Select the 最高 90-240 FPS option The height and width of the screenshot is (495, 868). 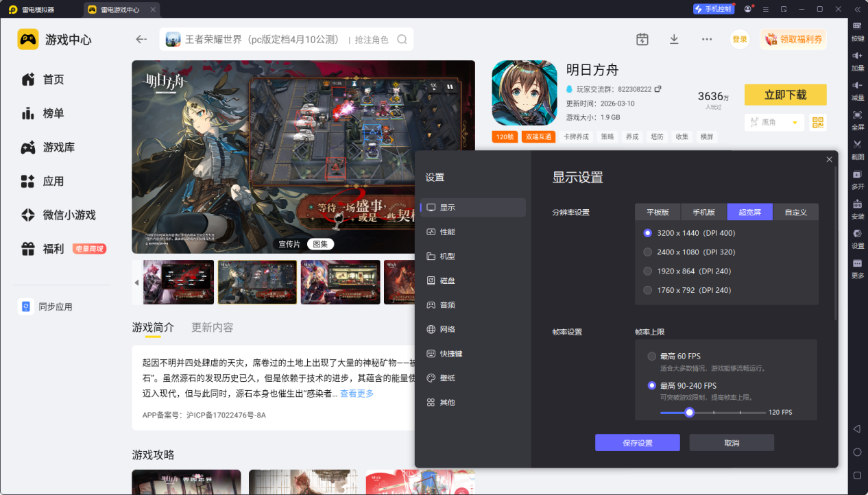[652, 385]
